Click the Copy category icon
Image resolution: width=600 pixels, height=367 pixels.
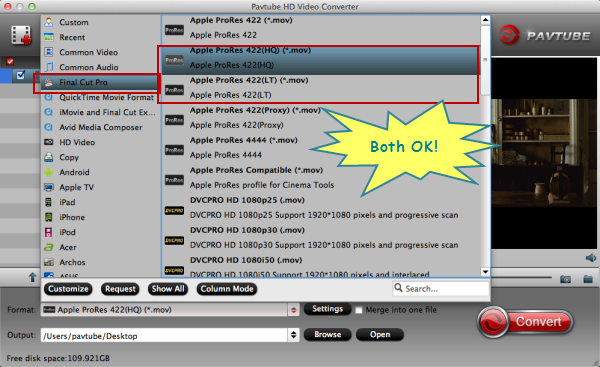(49, 157)
